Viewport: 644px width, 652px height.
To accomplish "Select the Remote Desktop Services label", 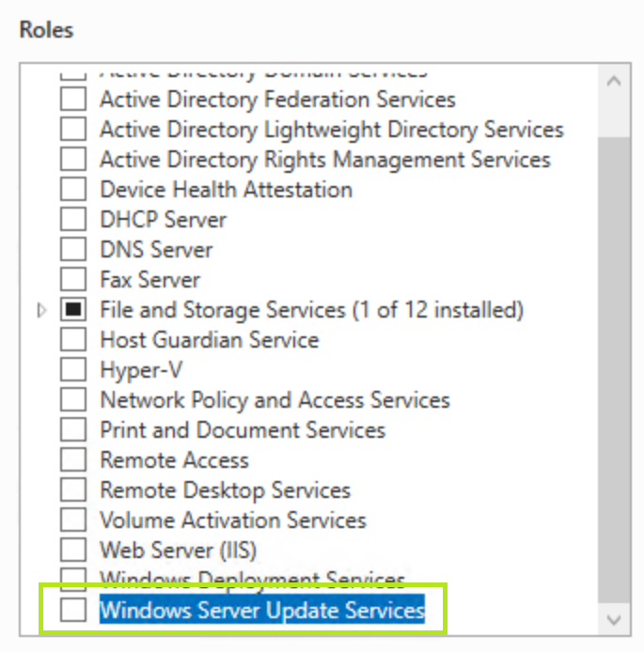I will [225, 490].
